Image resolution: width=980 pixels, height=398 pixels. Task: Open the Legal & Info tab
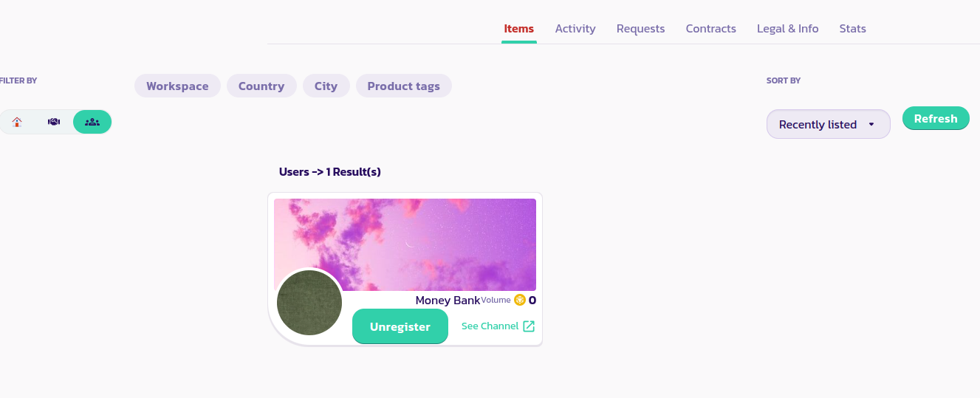(787, 29)
